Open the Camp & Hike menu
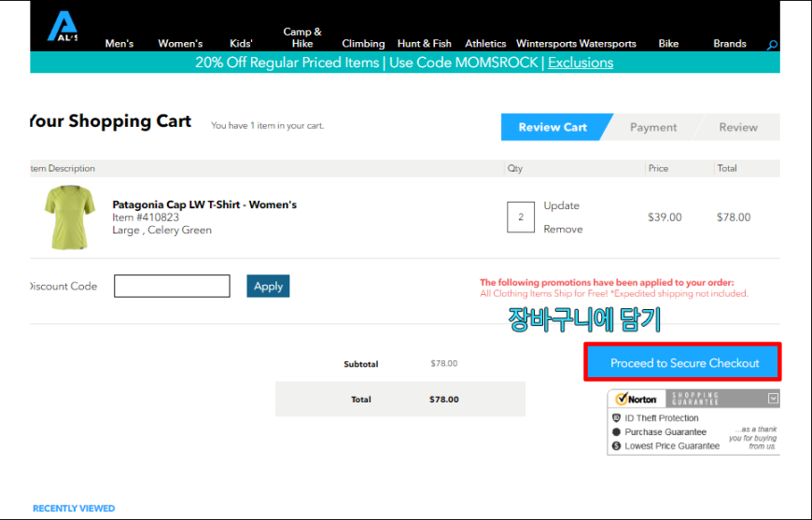Screen dimensions: 812x520 302,37
